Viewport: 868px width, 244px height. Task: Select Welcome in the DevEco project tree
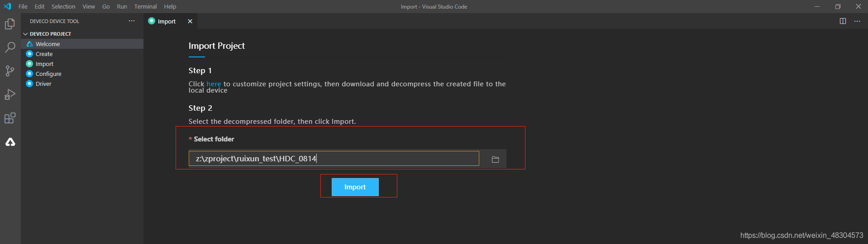point(82,44)
